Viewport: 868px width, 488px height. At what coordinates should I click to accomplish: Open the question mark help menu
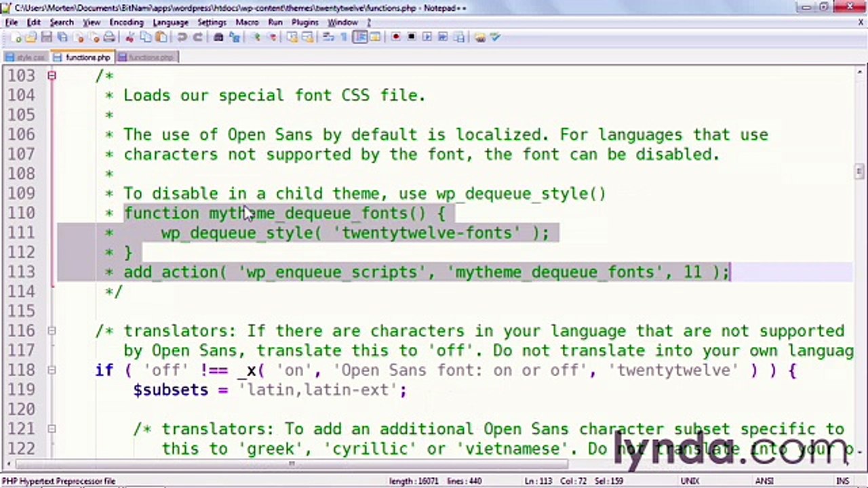point(369,22)
